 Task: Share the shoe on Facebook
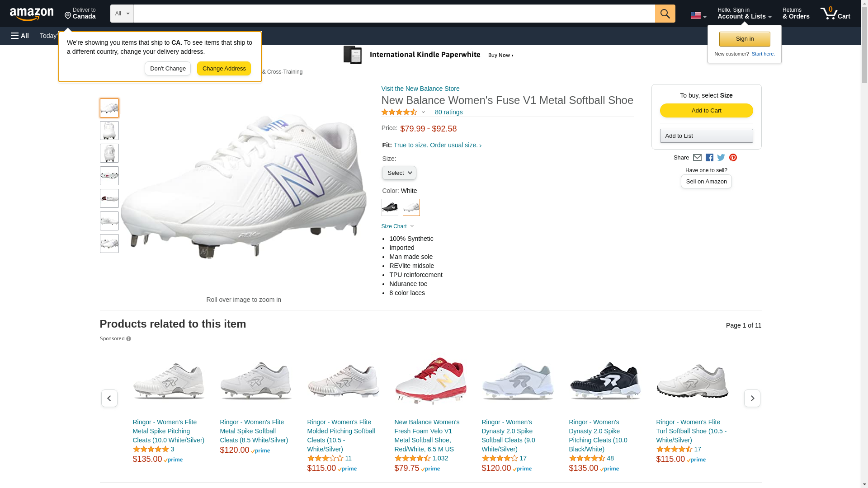709,158
